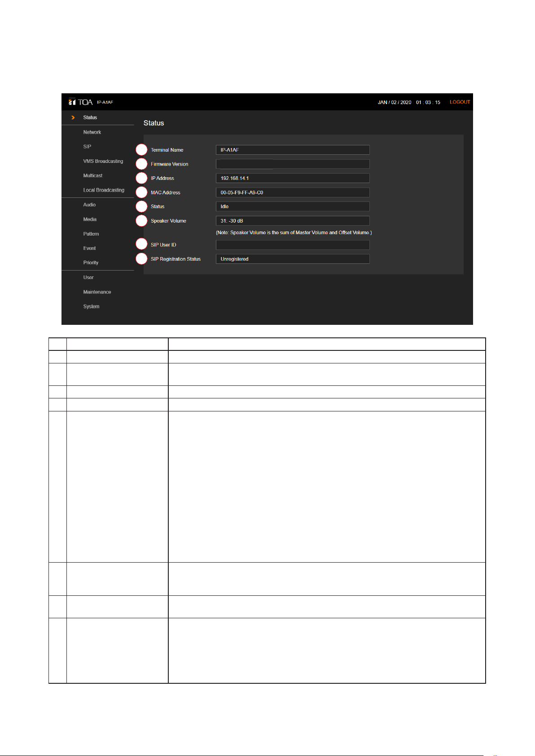Click the Status page heading
Image resolution: width=535 pixels, height=756 pixels.
pos(153,123)
